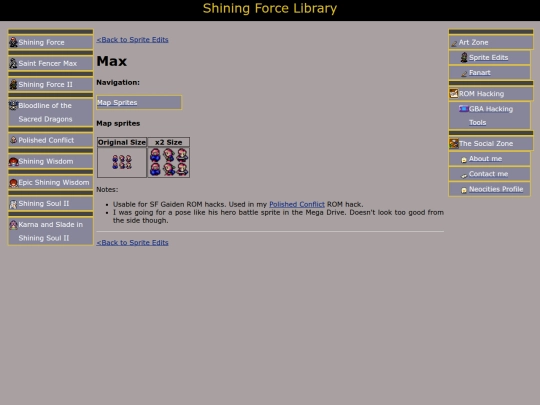Open the GBA Hacking Tools link
This screenshot has width=540, height=405.
491,116
